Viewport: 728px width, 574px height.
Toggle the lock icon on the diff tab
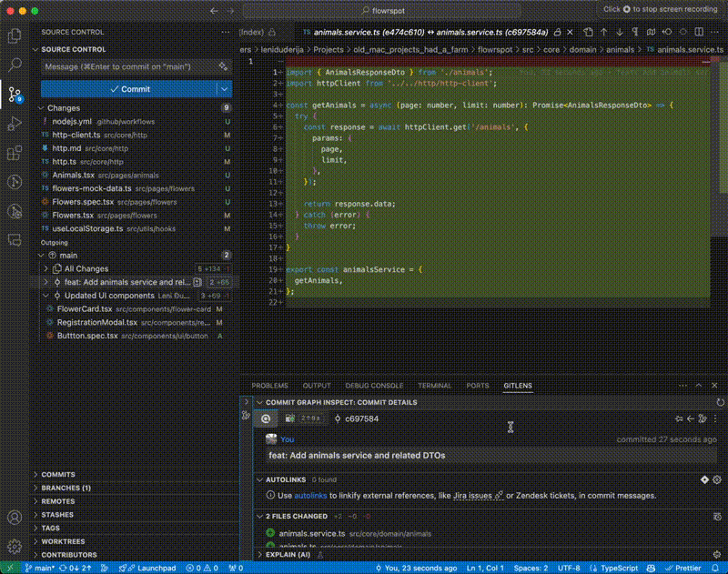pyautogui.click(x=558, y=32)
